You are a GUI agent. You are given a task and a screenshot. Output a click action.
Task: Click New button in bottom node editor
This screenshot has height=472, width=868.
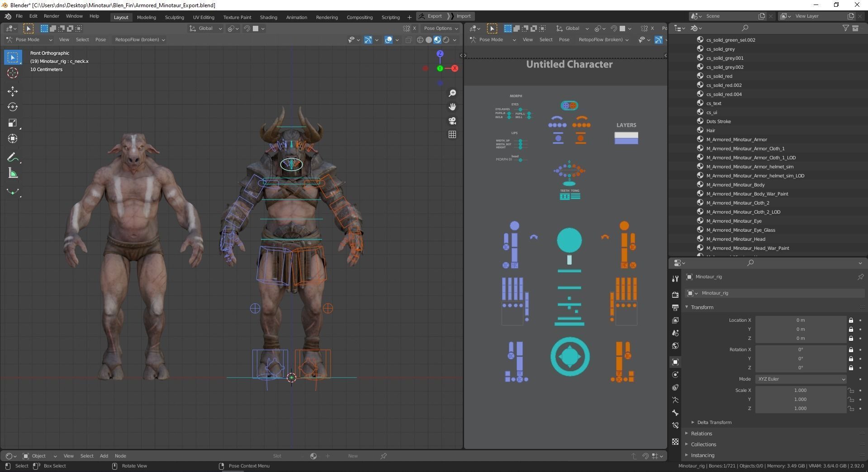tap(353, 456)
